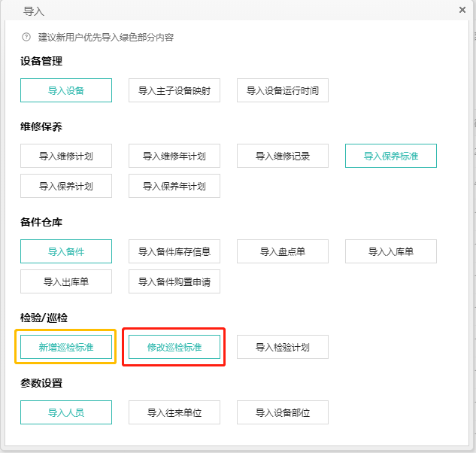The image size is (476, 453).
Task: Click 导入保养计划
Action: tap(66, 186)
